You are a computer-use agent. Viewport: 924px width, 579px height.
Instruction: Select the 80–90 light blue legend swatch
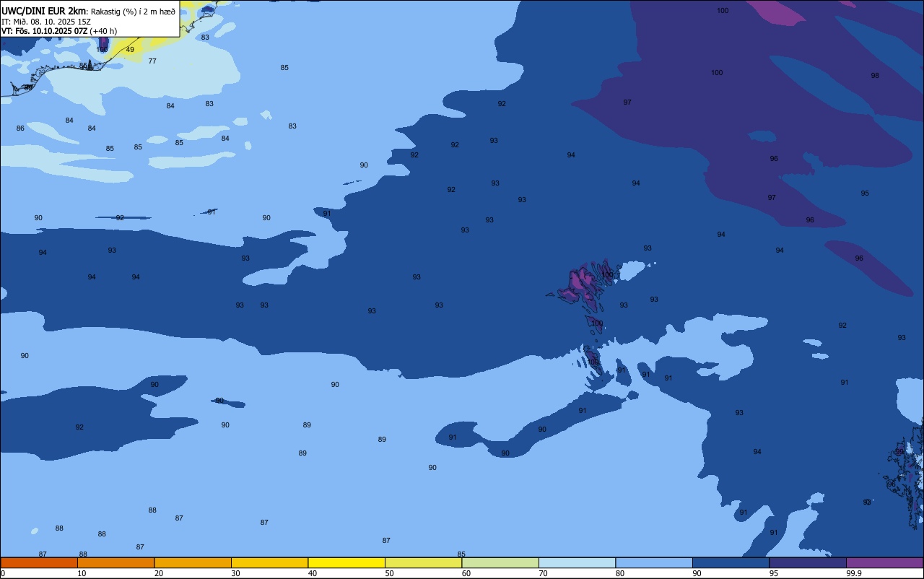(x=654, y=562)
